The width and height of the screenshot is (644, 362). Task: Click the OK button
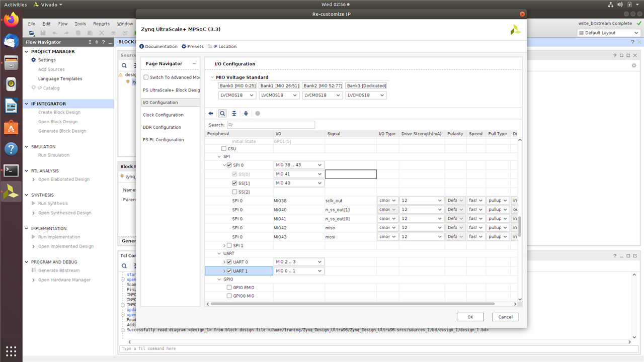click(470, 317)
